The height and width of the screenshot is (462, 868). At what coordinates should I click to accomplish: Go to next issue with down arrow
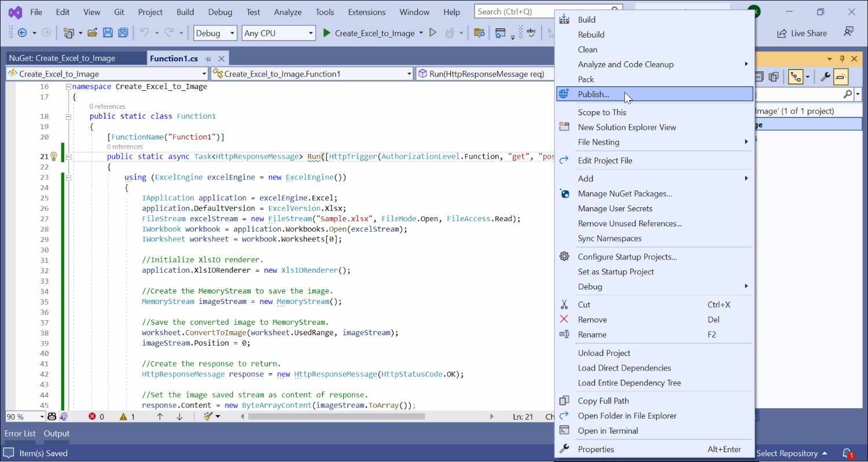click(x=179, y=416)
